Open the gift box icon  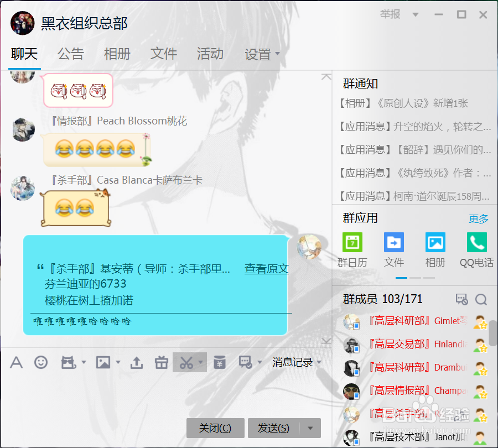(162, 362)
